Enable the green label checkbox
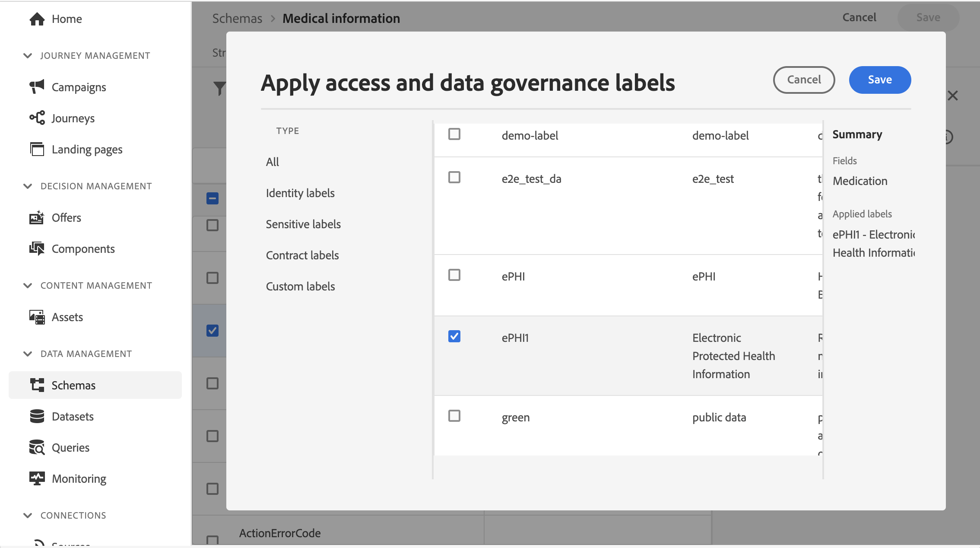 454,416
